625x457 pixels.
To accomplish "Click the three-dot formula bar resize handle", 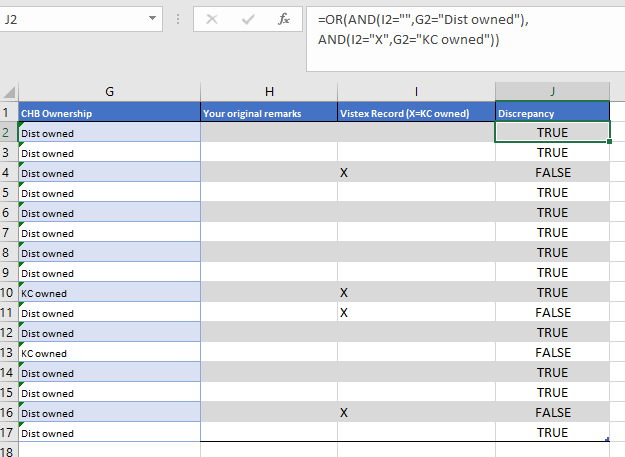I will coord(178,19).
